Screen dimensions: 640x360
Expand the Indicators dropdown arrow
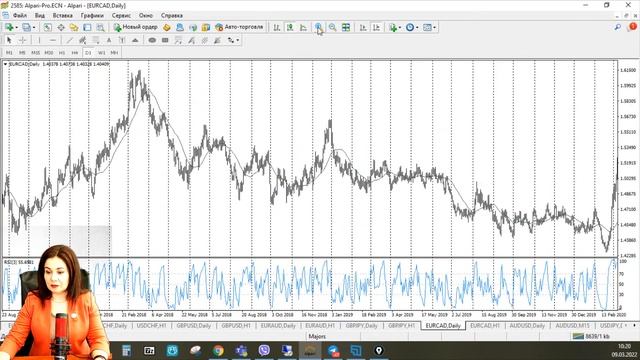(400, 28)
